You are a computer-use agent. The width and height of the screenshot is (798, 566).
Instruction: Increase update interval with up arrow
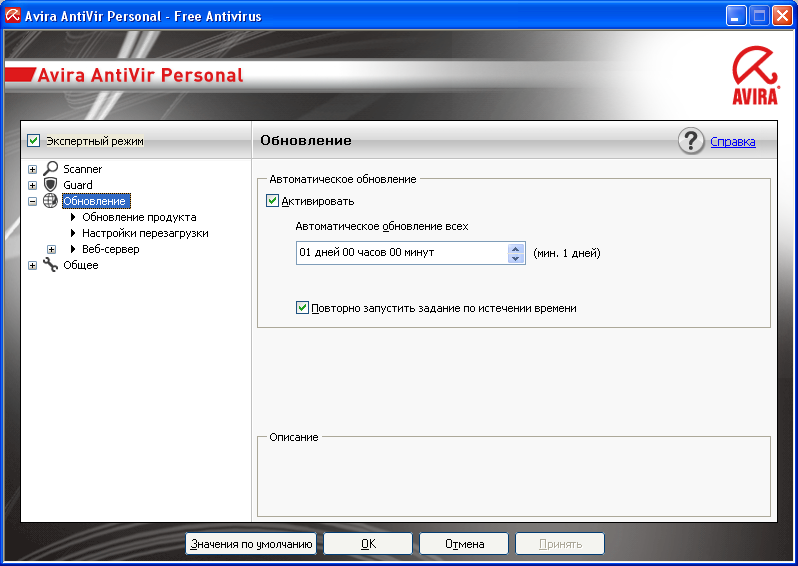coord(516,248)
